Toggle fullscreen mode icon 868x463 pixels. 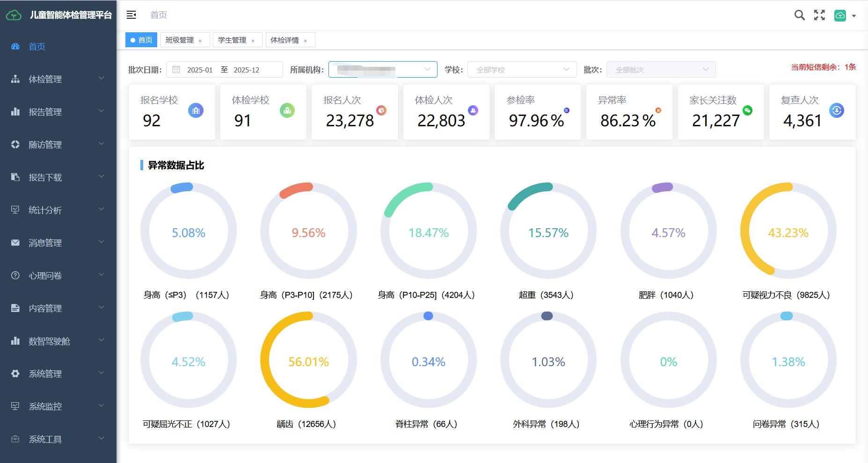(x=819, y=15)
